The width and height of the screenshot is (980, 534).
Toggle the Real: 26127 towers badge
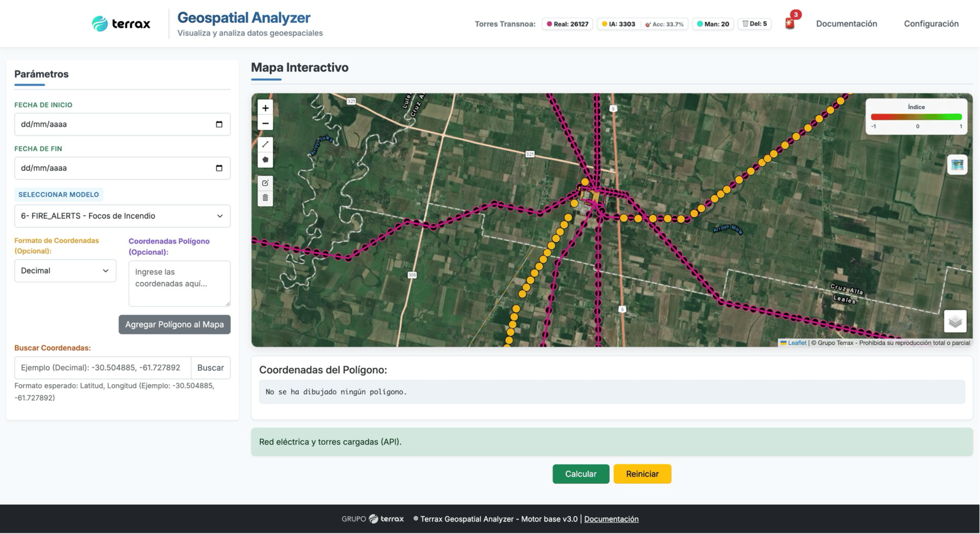coord(567,24)
